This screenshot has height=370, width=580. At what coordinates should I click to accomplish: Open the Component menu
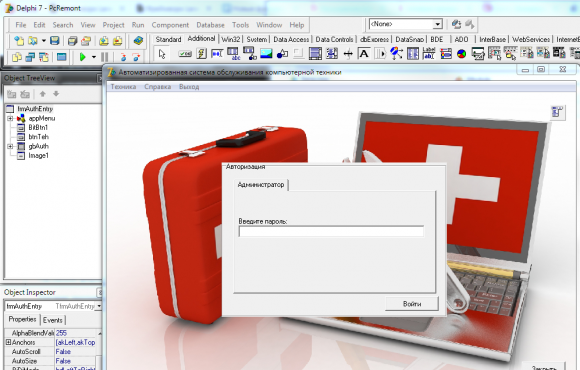point(170,25)
